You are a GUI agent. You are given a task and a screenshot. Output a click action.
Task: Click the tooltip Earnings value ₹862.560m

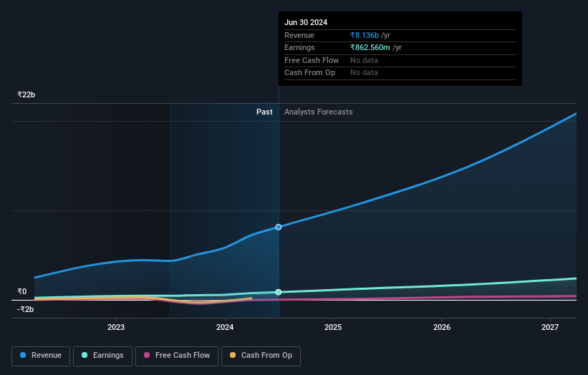[x=370, y=47]
